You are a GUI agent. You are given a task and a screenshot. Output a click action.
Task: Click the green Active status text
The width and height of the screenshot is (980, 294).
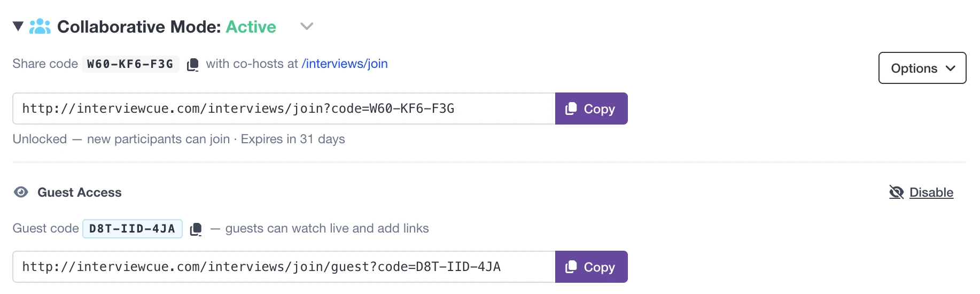tap(251, 27)
